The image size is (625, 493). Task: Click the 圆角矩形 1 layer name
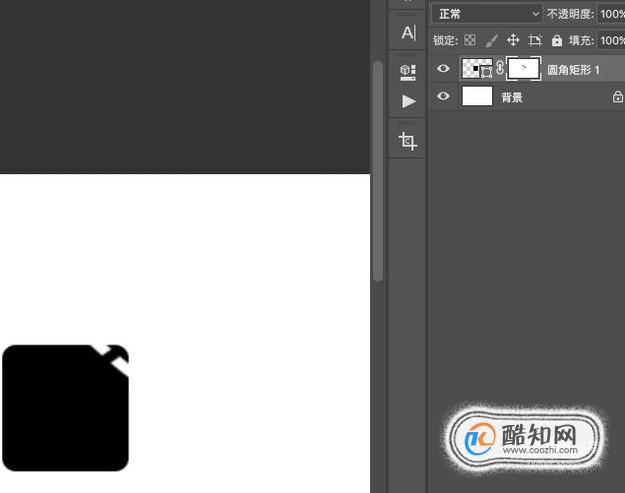pyautogui.click(x=573, y=70)
